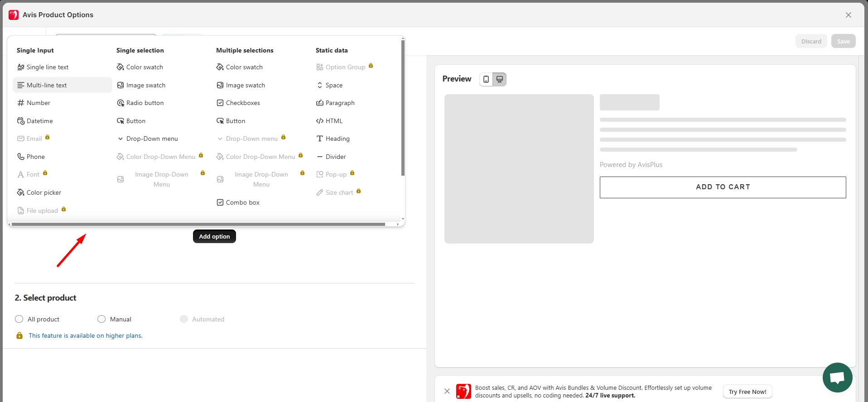Click the Try Free Now! button
This screenshot has height=402, width=868.
747,392
